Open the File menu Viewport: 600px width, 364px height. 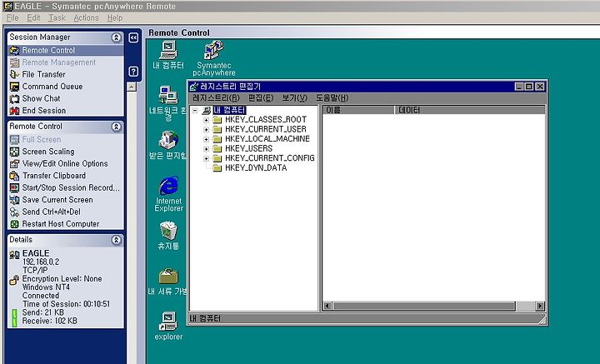click(x=12, y=18)
